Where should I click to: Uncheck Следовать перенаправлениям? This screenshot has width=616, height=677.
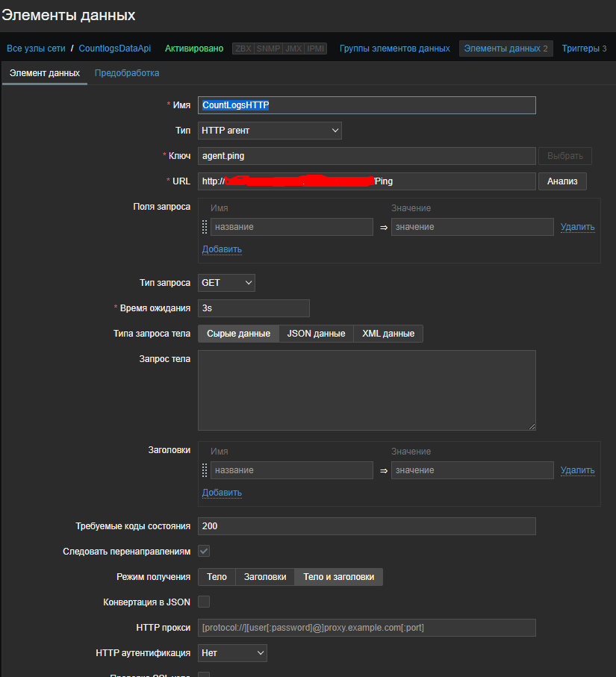click(x=202, y=551)
